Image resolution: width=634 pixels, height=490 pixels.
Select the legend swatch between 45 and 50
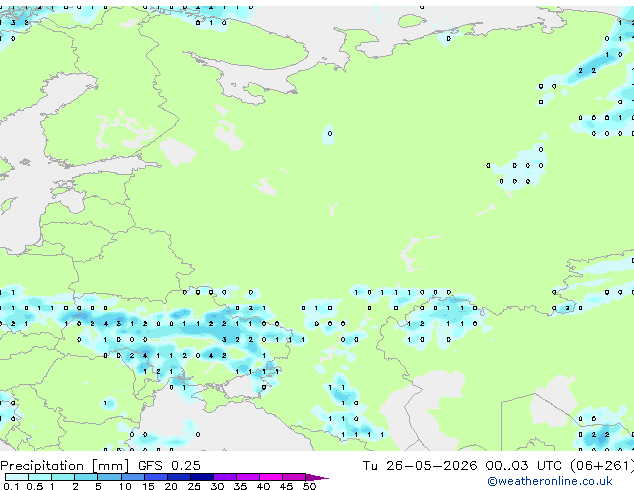[294, 477]
